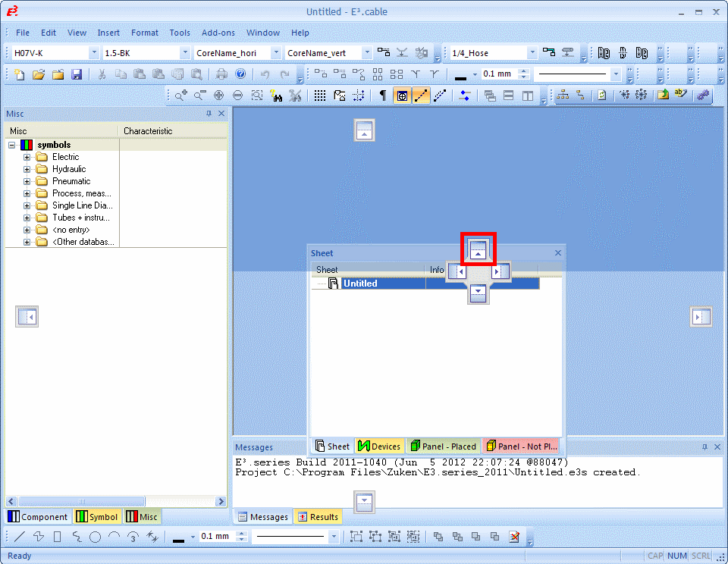
Task: Select the Untitled sheet entry
Action: pyautogui.click(x=359, y=284)
